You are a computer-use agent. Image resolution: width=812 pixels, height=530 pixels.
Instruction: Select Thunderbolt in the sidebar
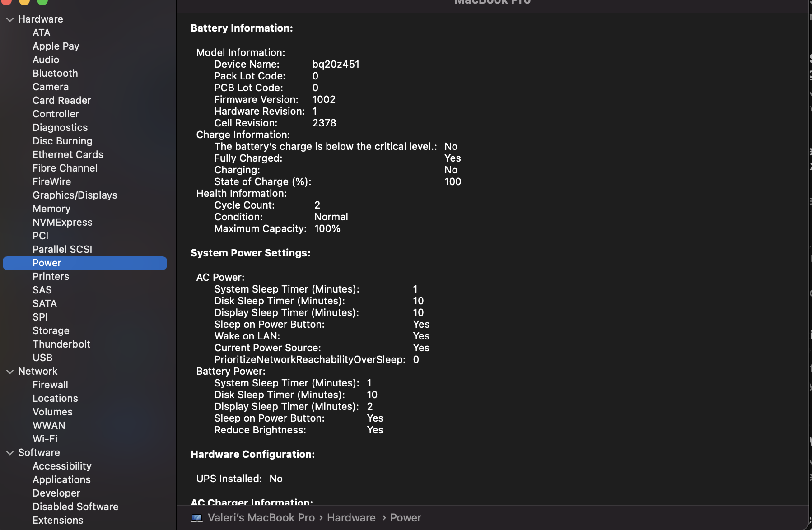[x=61, y=344]
